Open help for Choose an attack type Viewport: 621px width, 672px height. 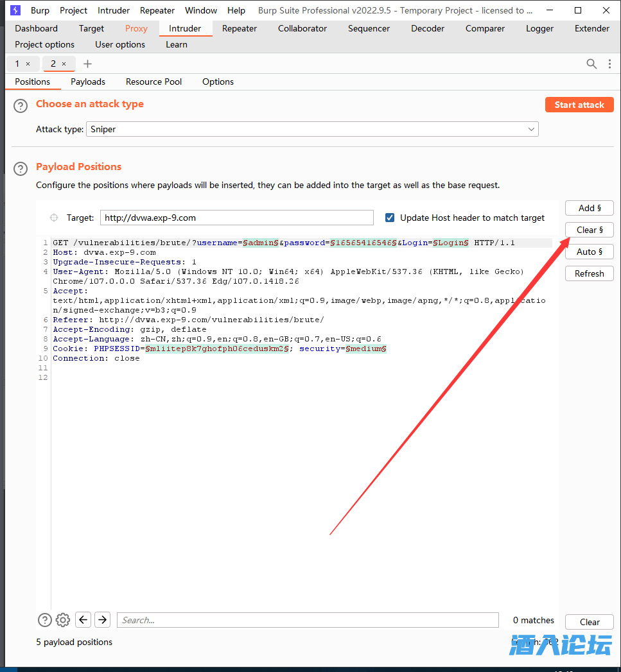tap(21, 106)
